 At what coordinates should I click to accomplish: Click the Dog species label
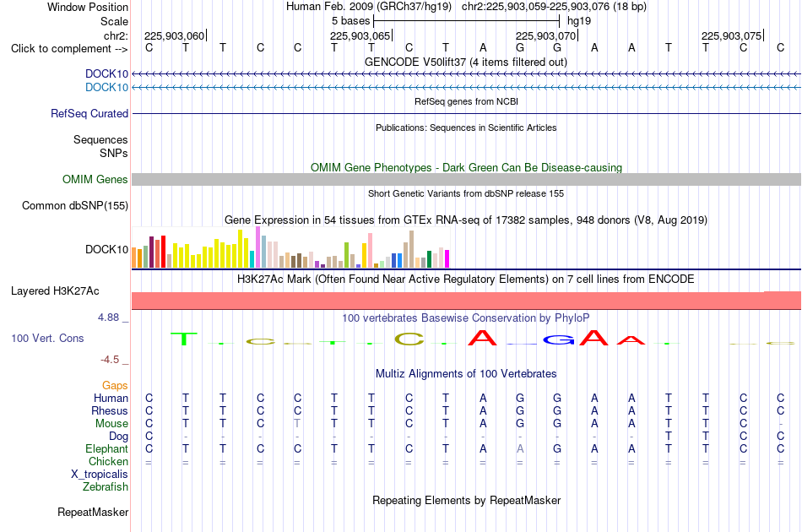(x=119, y=437)
